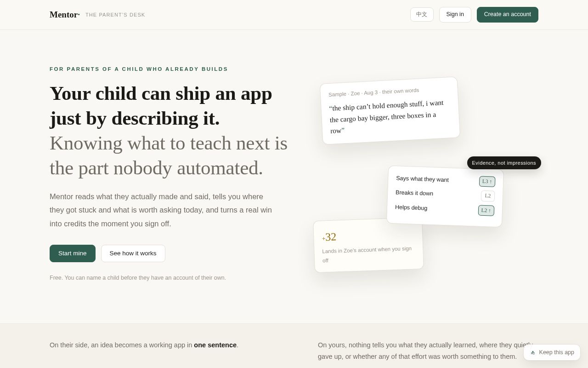Click the paragraph starting On yours, nothing tells you
The image size is (588, 368).
(x=425, y=351)
